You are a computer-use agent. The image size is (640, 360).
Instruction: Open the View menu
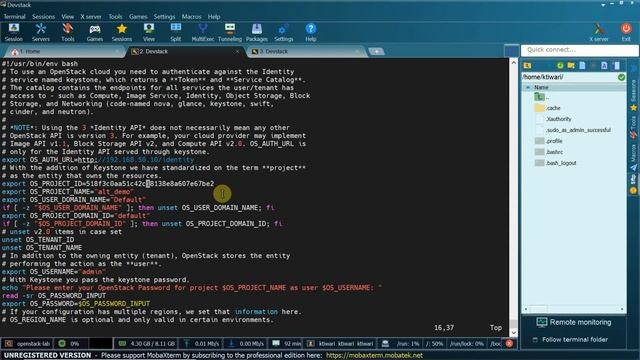tap(68, 17)
